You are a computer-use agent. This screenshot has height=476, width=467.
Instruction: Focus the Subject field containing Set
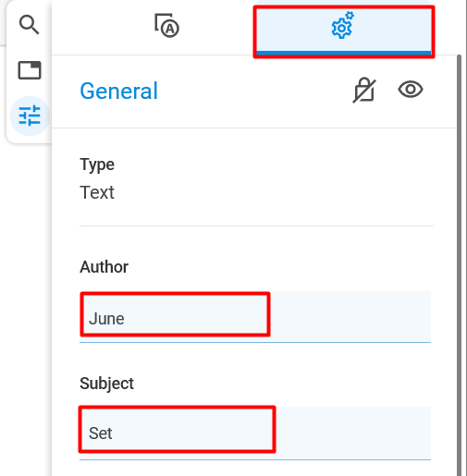(x=255, y=433)
